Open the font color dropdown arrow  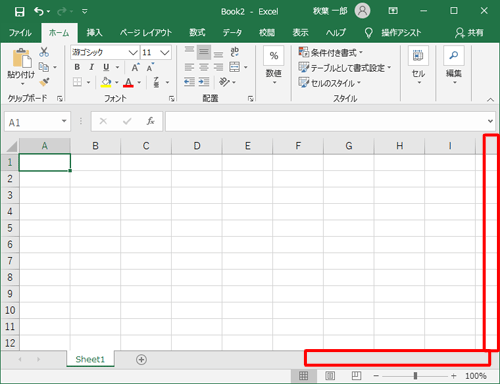(139, 82)
